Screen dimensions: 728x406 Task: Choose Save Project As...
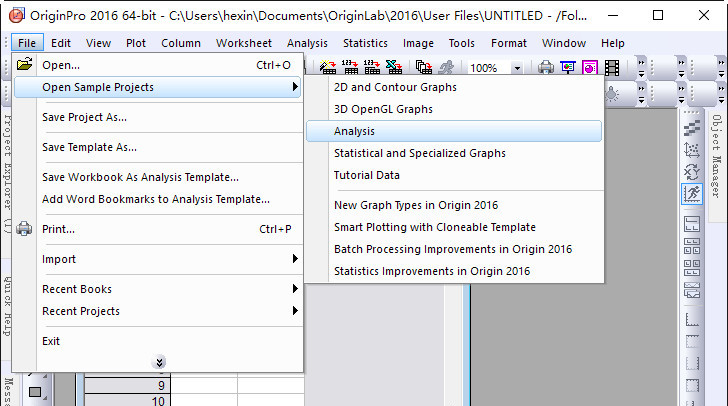click(158, 117)
